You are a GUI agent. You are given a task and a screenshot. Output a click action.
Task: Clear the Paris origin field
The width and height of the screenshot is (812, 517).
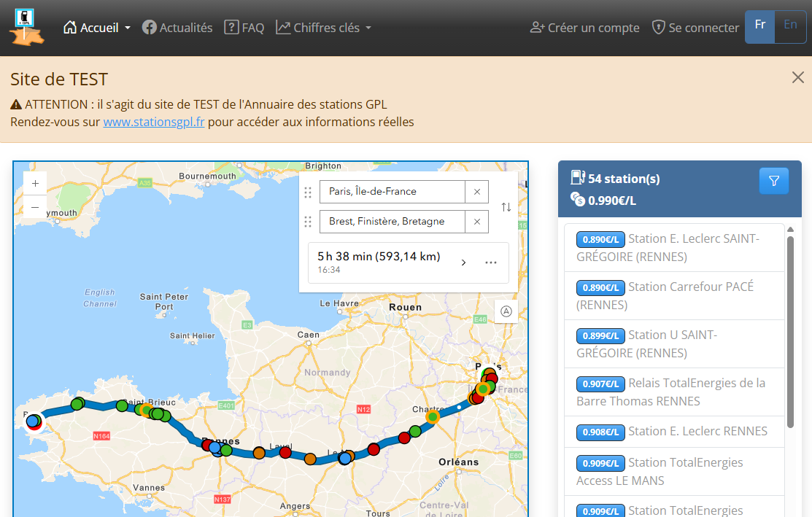click(477, 192)
